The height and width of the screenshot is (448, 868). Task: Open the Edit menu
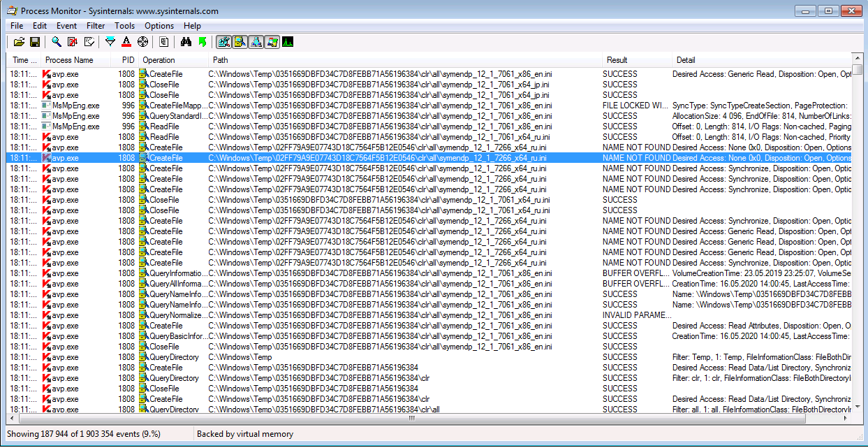(x=40, y=26)
